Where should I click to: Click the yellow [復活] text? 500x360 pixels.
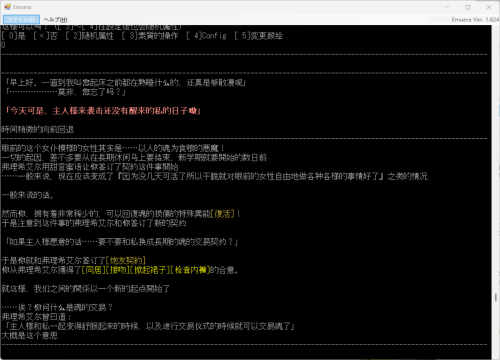(223, 214)
